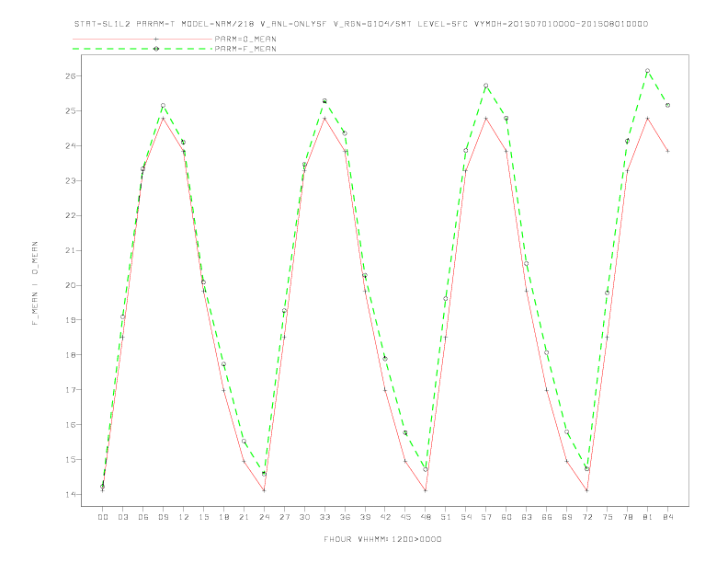Click the x-axis tick label 78
The width and height of the screenshot is (728, 563).
pos(628,517)
